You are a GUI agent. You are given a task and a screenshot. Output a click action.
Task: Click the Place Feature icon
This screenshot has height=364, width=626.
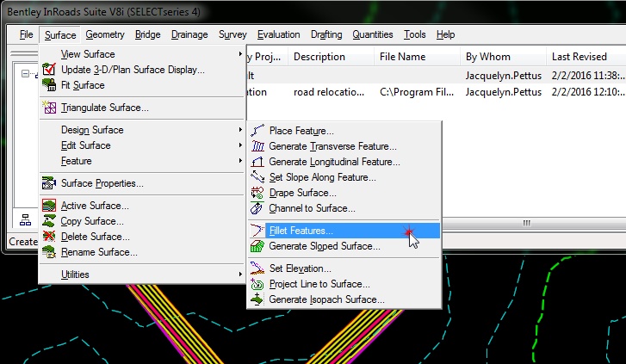coord(257,131)
